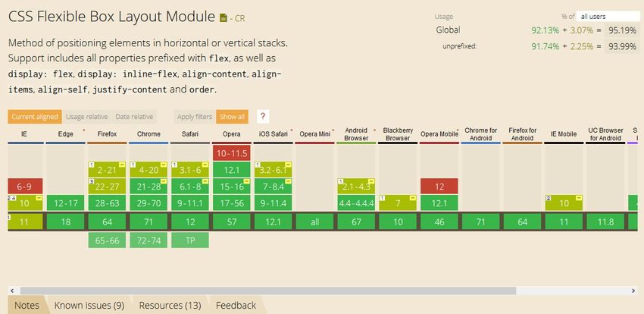Click the Opera Mobile column header

pos(439,134)
